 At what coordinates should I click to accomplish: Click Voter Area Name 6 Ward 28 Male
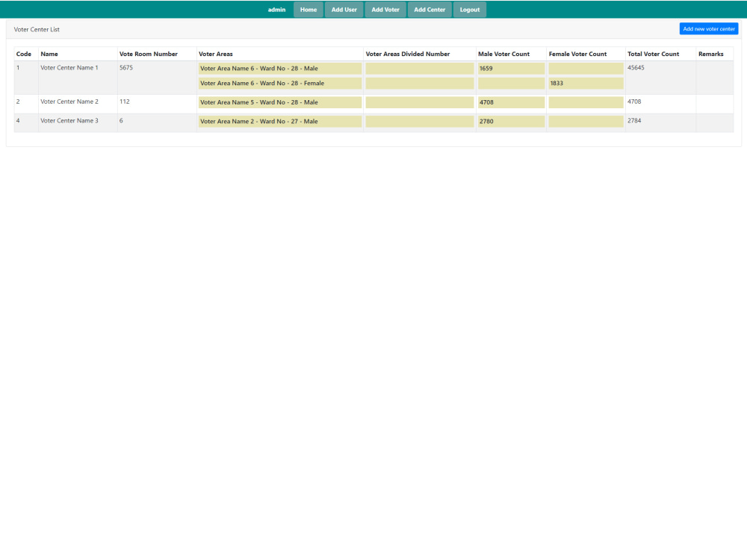pos(280,69)
